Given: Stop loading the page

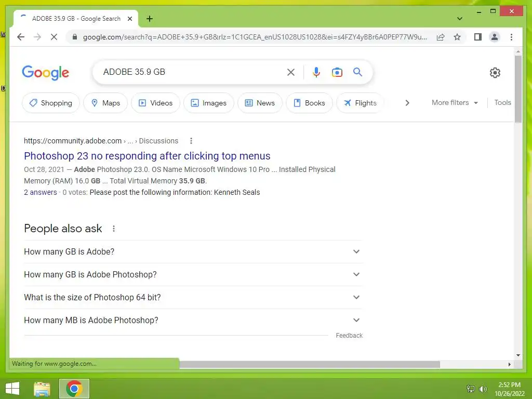Looking at the screenshot, I should click(54, 37).
